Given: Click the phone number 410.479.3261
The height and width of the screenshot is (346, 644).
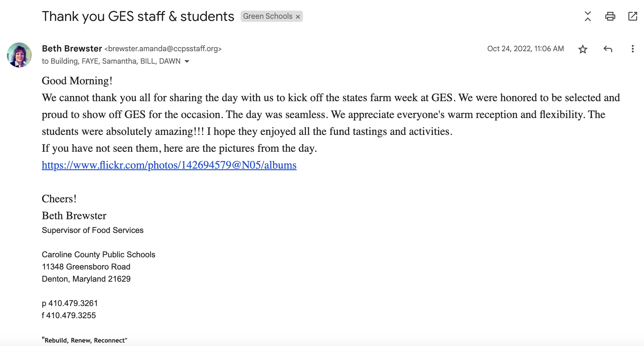Looking at the screenshot, I should pyautogui.click(x=73, y=303).
